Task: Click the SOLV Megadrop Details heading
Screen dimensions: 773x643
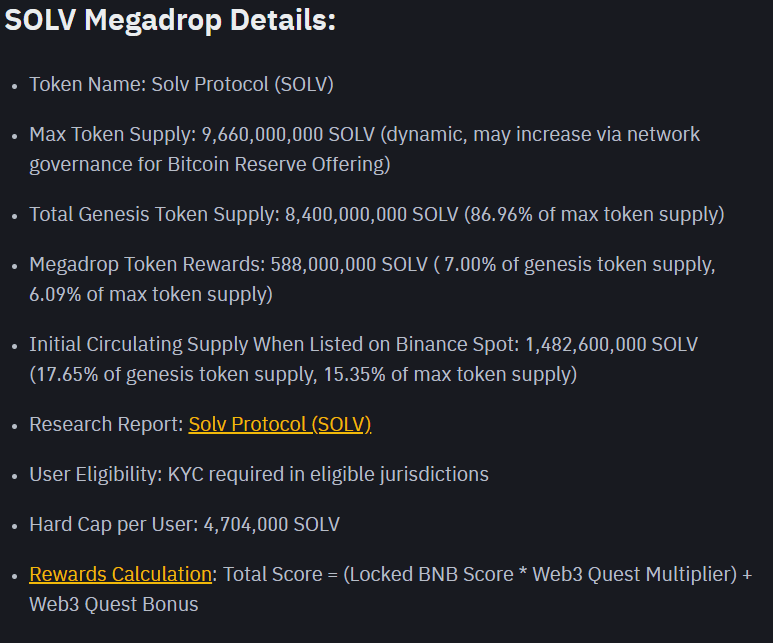Action: click(x=170, y=20)
